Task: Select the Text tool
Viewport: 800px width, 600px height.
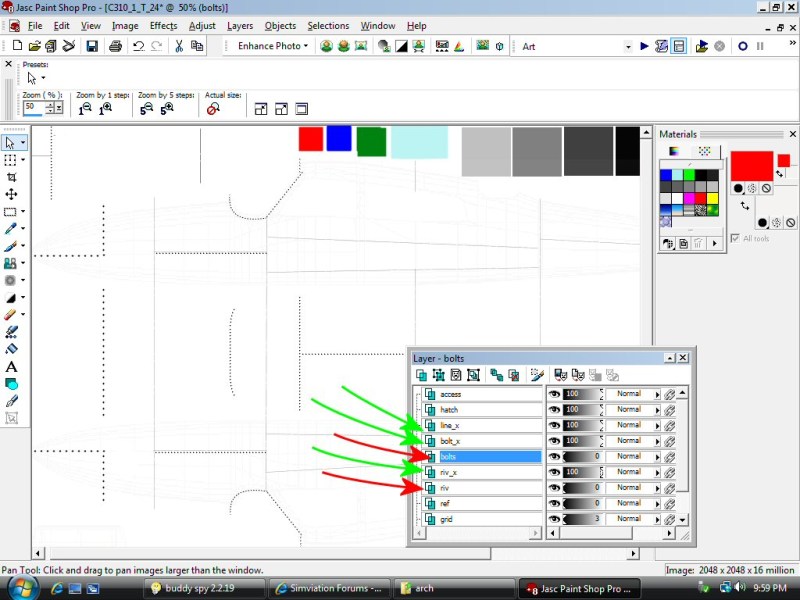Action: (x=12, y=367)
